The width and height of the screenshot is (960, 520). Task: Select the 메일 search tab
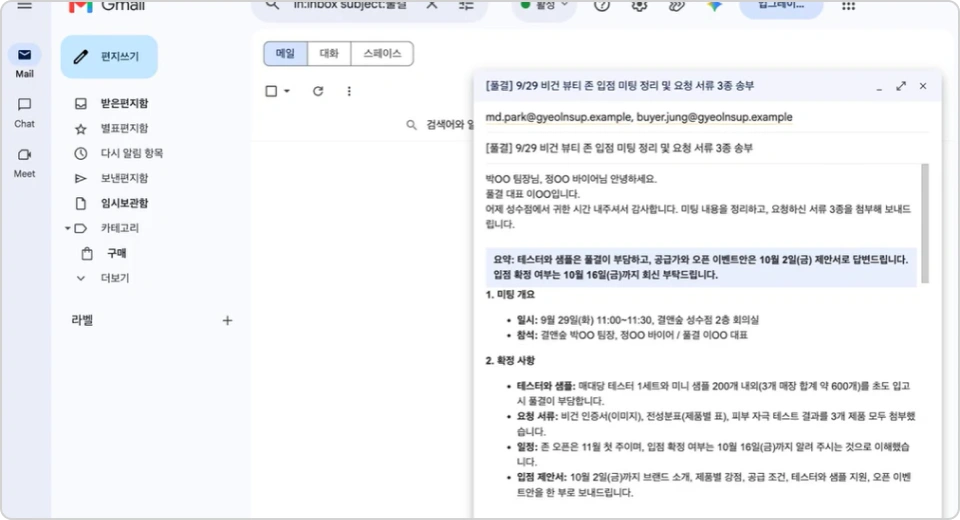pyautogui.click(x=285, y=53)
